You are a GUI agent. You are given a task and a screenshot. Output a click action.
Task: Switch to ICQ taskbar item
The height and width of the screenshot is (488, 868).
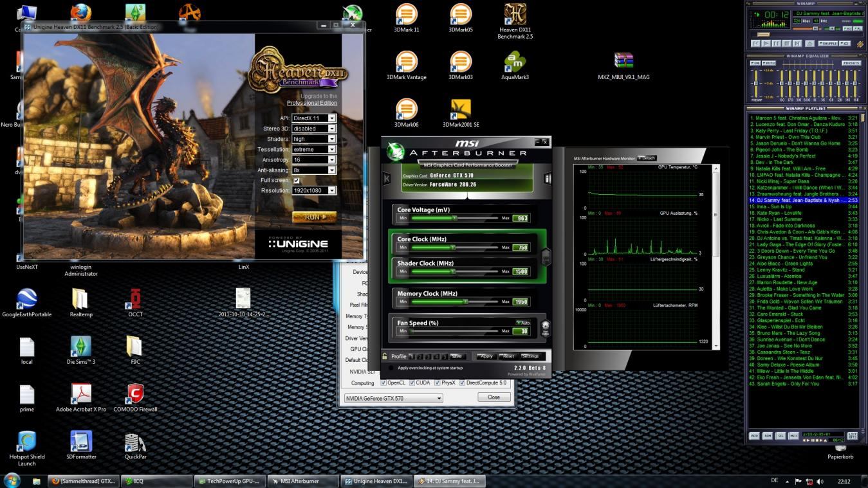(x=157, y=481)
